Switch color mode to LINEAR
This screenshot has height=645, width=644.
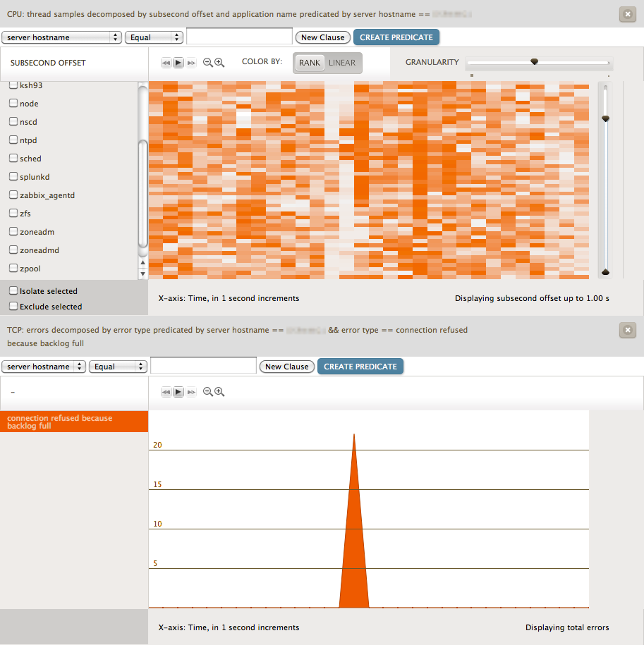342,63
